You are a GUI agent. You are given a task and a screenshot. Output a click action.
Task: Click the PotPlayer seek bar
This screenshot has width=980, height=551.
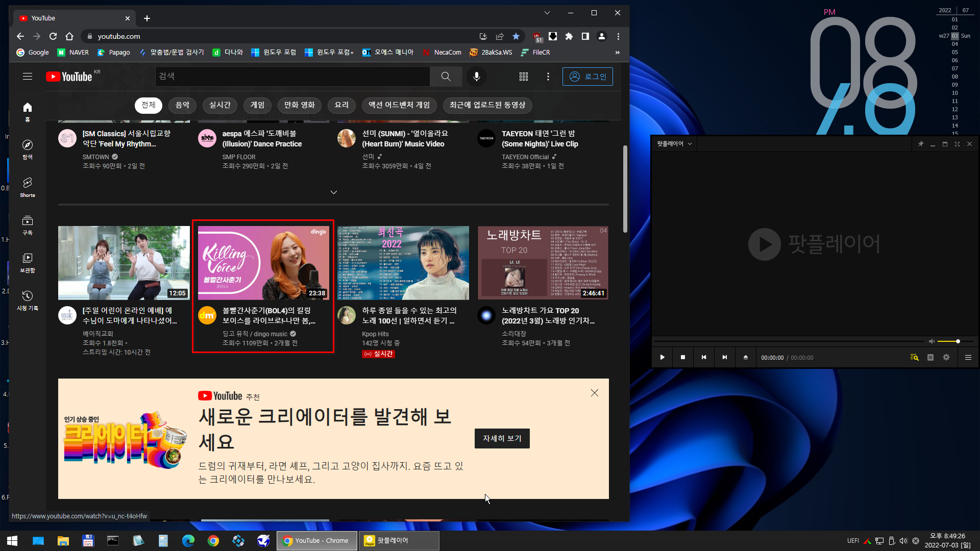click(789, 341)
